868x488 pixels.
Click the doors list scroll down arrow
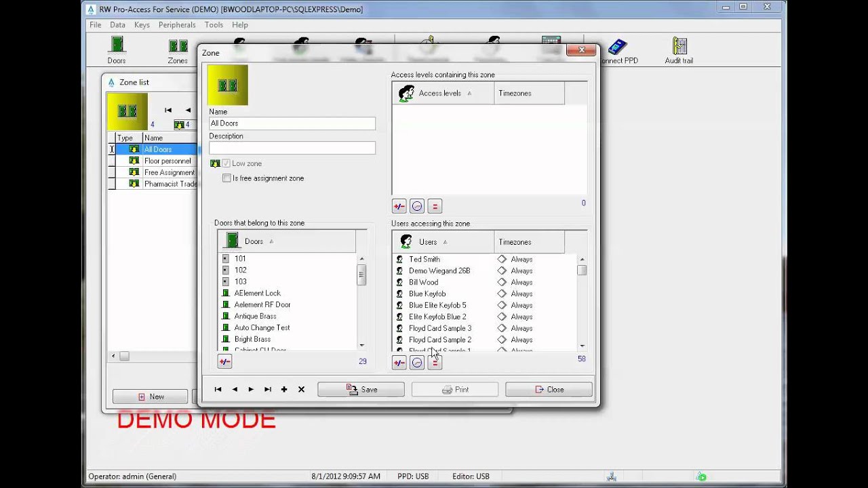coord(361,345)
